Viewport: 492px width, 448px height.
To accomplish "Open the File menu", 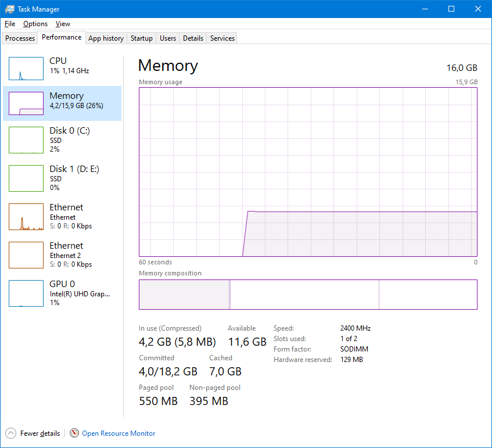I will 9,24.
